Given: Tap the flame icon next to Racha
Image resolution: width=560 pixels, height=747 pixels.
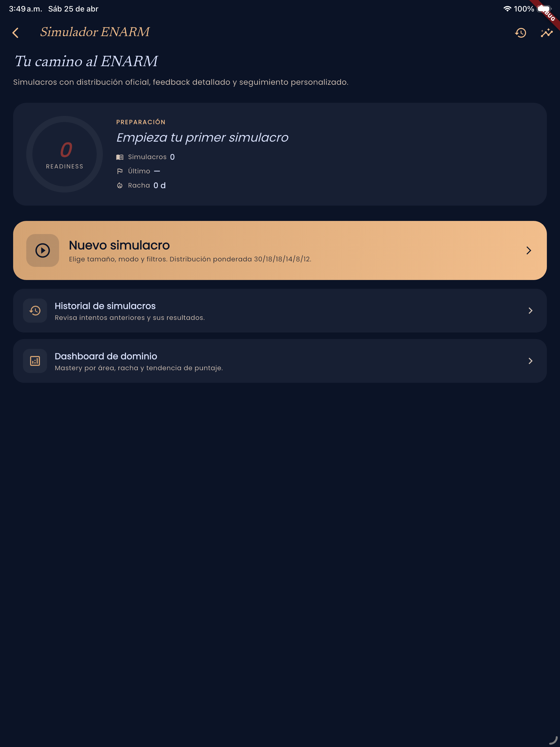Looking at the screenshot, I should pos(120,185).
